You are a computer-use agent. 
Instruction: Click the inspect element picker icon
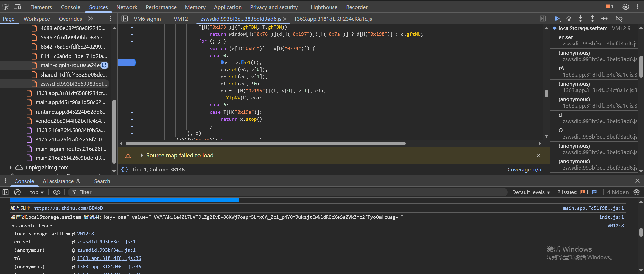pyautogui.click(x=6, y=7)
